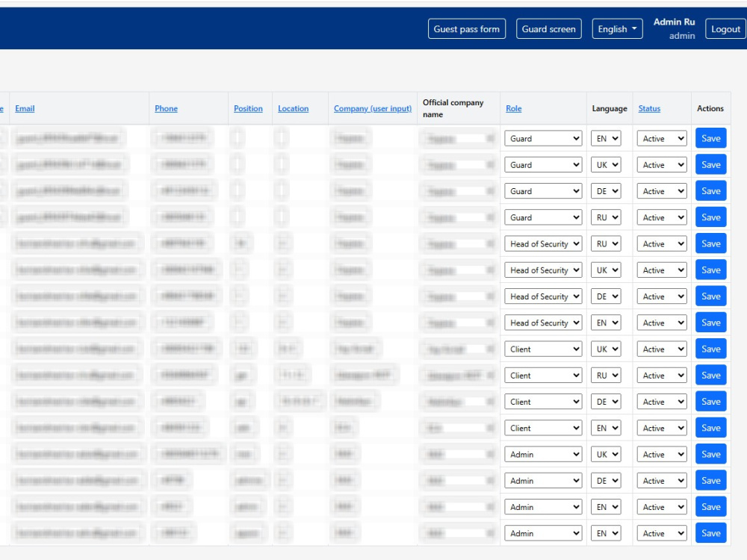
Task: Save the Head of Security RU row
Action: point(711,243)
